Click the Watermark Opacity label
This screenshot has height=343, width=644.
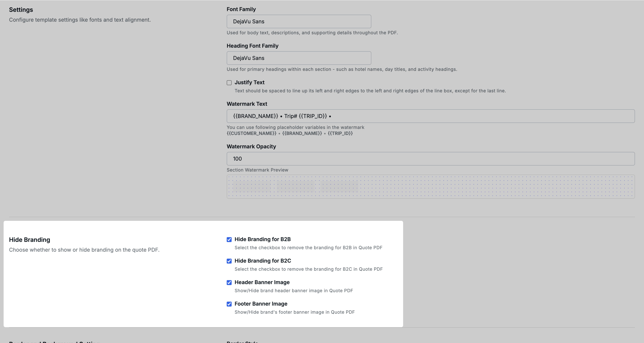(x=251, y=146)
